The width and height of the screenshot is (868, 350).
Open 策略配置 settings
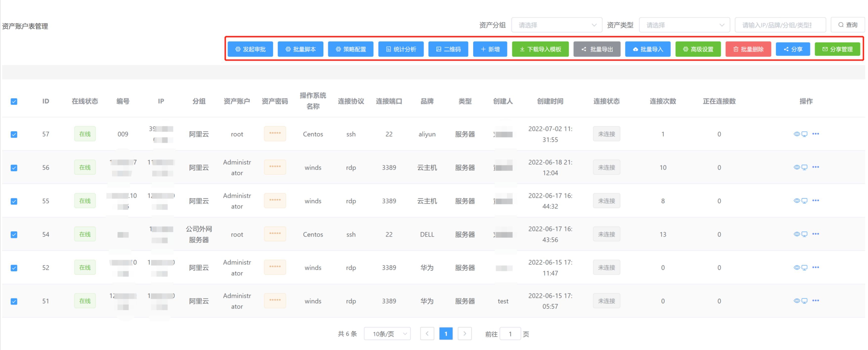351,49
